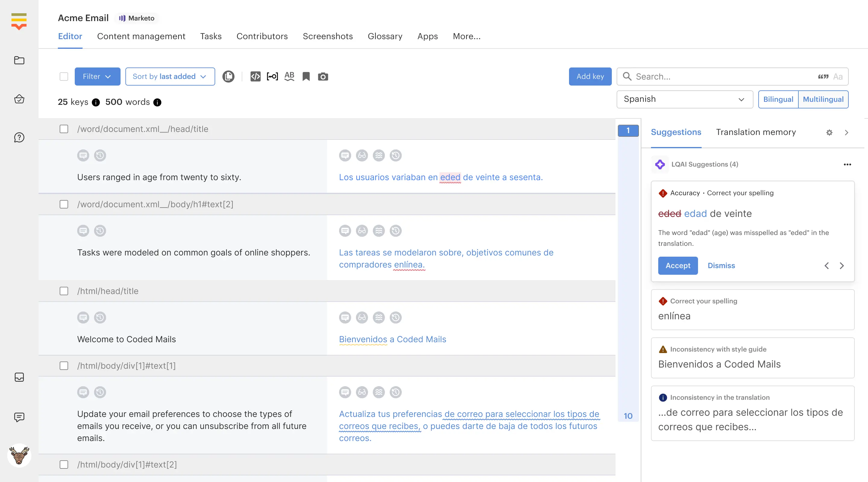Toggle the select-all checkbox above Filter
868x482 pixels.
coord(64,77)
